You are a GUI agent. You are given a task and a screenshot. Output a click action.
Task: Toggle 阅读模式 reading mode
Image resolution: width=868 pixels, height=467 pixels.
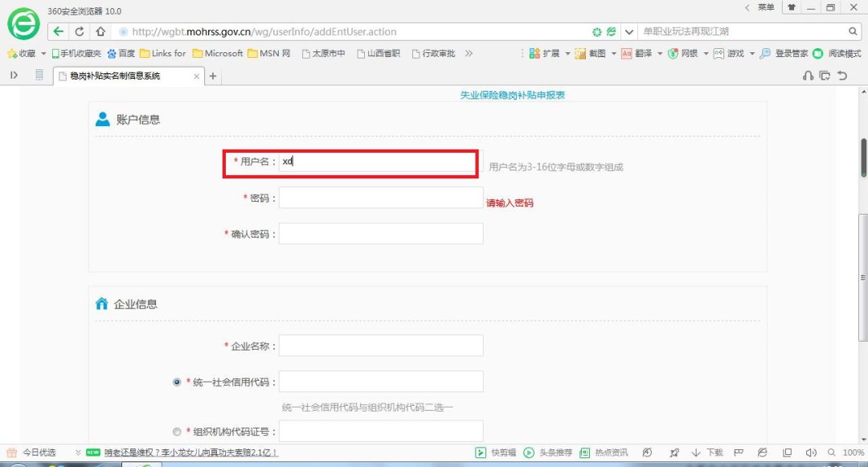(x=837, y=54)
